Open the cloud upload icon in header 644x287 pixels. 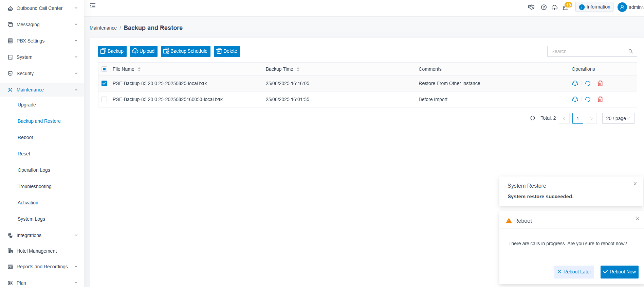[554, 7]
